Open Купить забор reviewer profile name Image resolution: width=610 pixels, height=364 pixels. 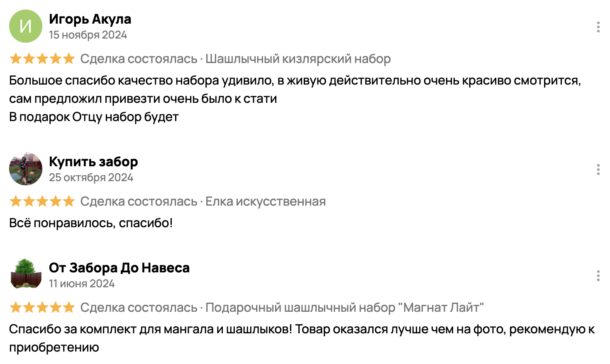(93, 162)
